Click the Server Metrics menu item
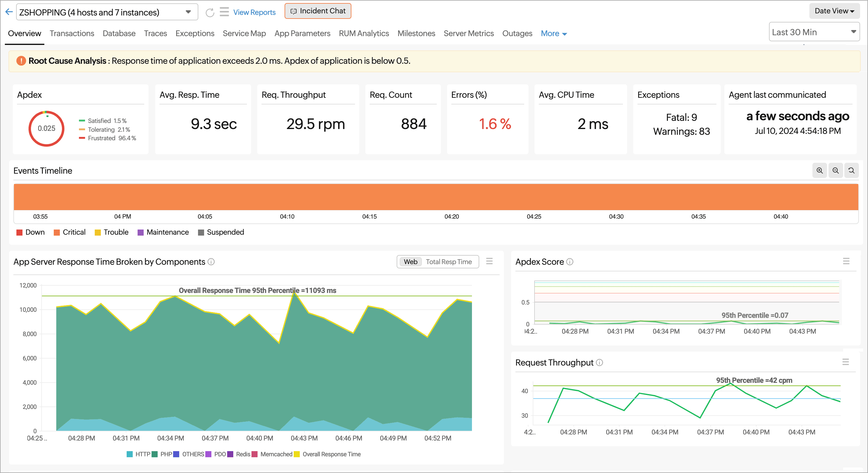The height and width of the screenshot is (473, 868). [x=469, y=33]
